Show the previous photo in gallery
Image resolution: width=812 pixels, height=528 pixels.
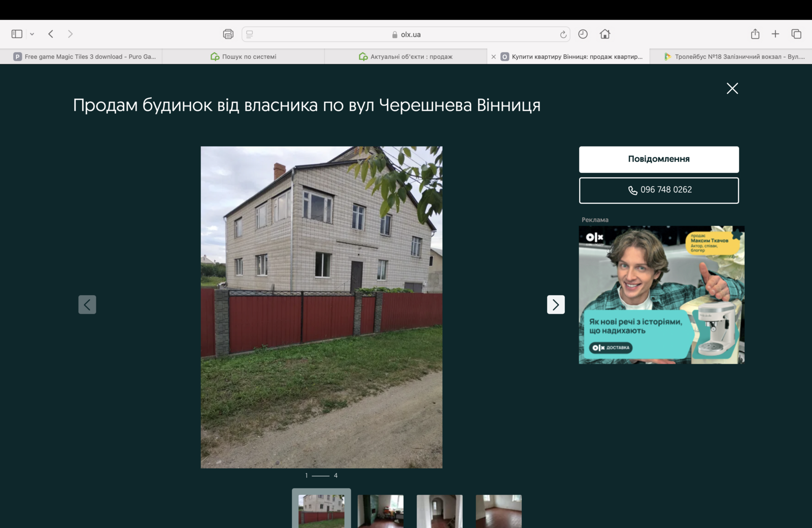[87, 304]
